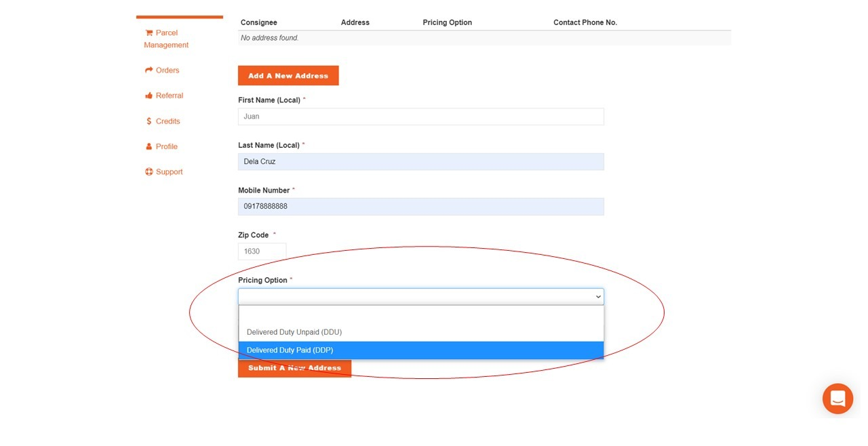The width and height of the screenshot is (868, 446).
Task: Submit the new address form
Action: (x=294, y=368)
